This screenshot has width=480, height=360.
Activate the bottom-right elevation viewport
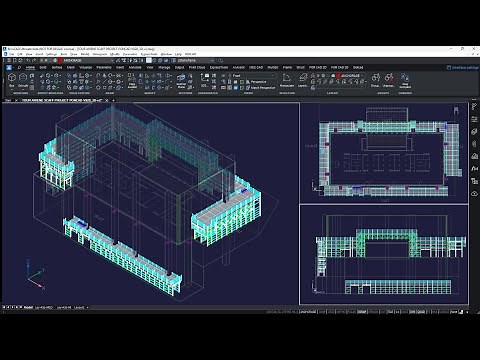384,255
